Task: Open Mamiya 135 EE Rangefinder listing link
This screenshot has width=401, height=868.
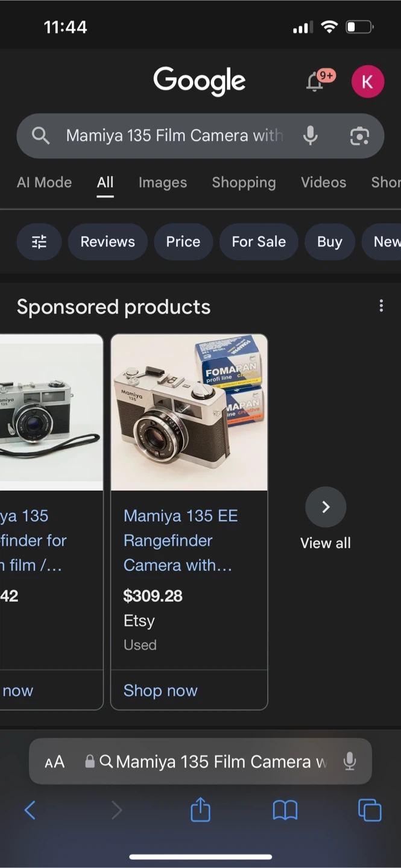Action: click(180, 541)
